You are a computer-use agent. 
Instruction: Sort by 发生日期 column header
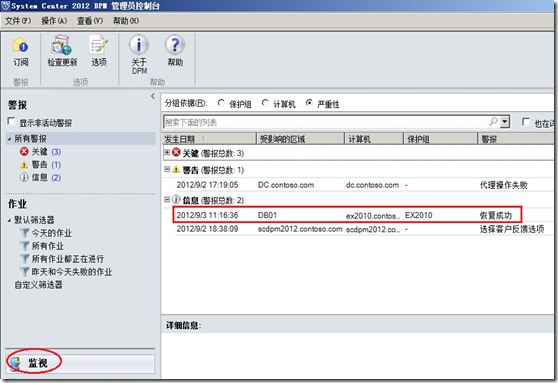[209, 139]
